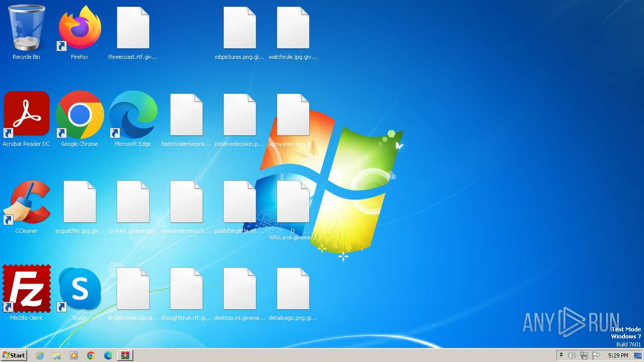This screenshot has height=362, width=644.
Task: Open the FileZilla Client shortcut
Action: click(26, 289)
